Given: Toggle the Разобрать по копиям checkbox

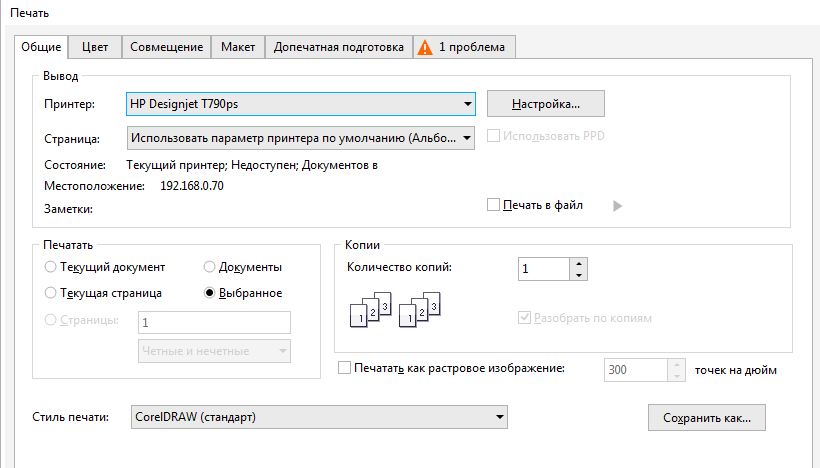Looking at the screenshot, I should click(x=525, y=317).
